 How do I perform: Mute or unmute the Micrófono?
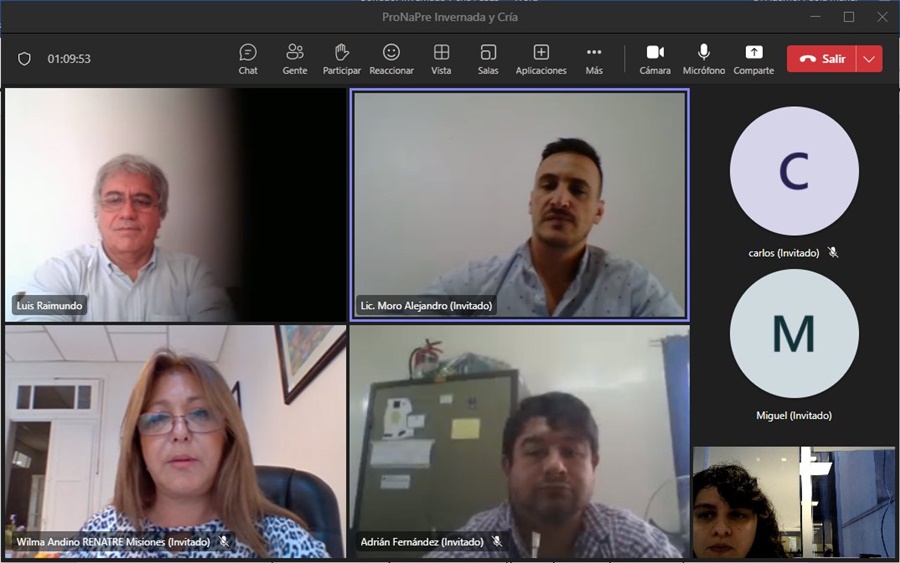pyautogui.click(x=704, y=58)
